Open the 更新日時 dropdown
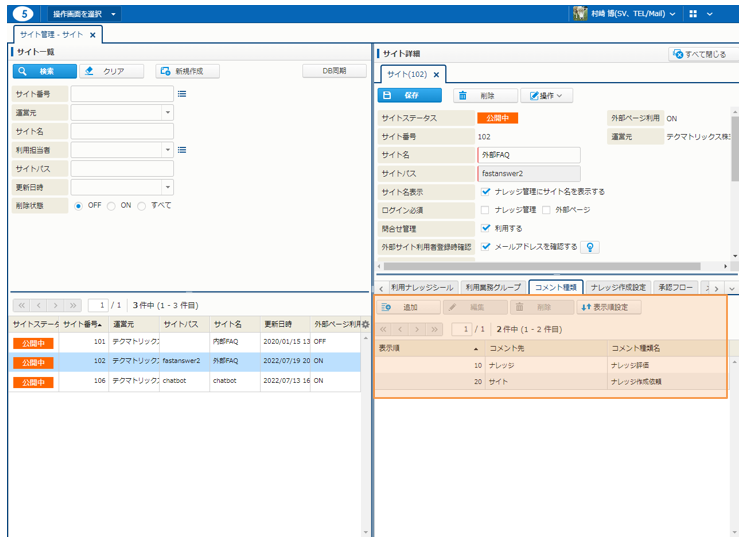752x547 pixels. pos(167,187)
